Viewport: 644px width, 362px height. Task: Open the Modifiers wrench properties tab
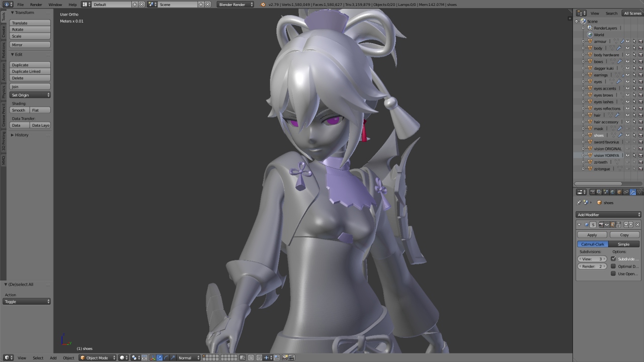point(633,192)
